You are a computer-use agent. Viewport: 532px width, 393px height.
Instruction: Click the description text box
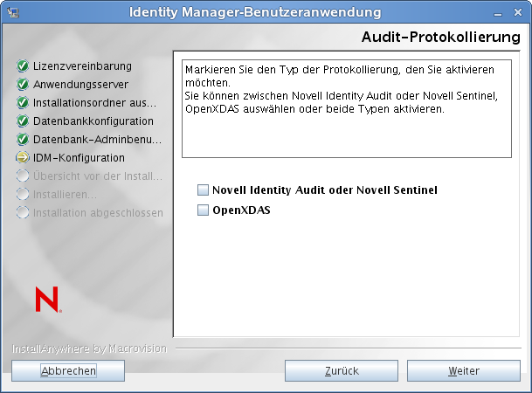(x=346, y=108)
